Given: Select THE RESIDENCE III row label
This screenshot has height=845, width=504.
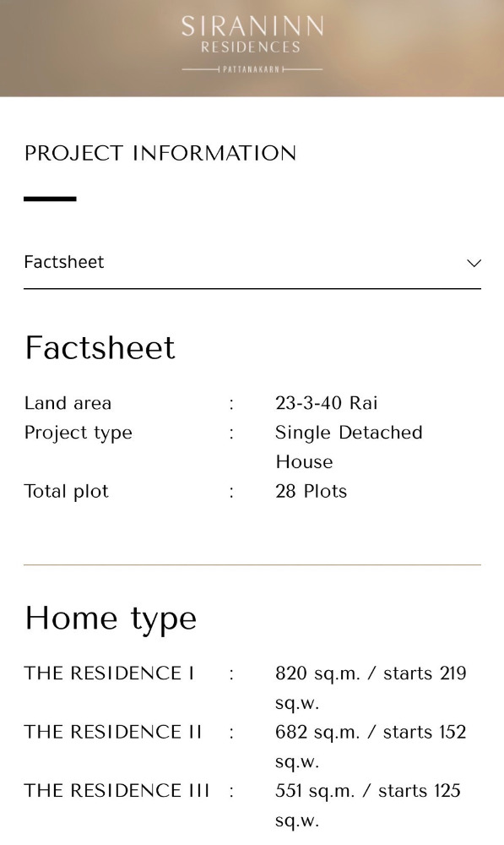Looking at the screenshot, I should 117,791.
